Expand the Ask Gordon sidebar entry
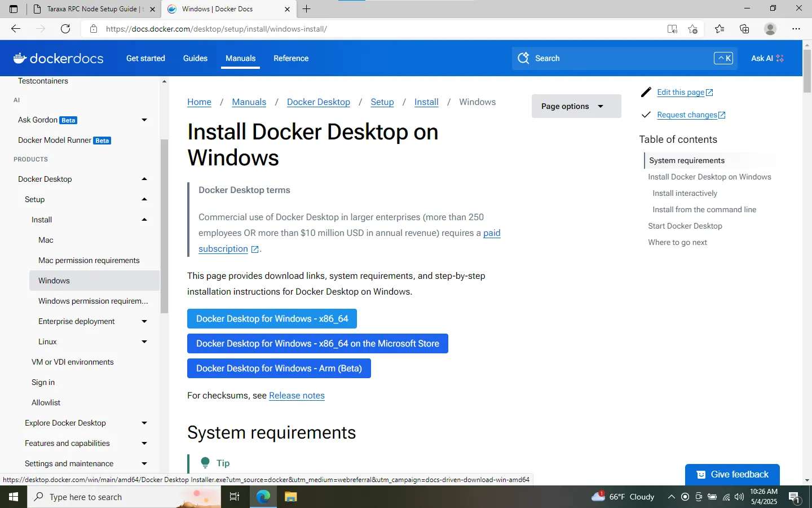The width and height of the screenshot is (812, 508). pyautogui.click(x=144, y=120)
